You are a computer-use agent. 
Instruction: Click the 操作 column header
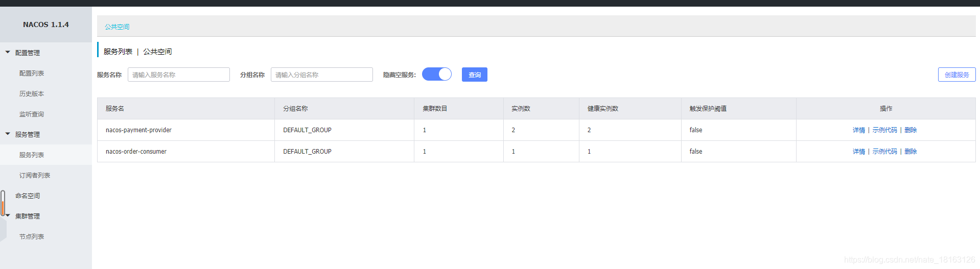pos(886,109)
